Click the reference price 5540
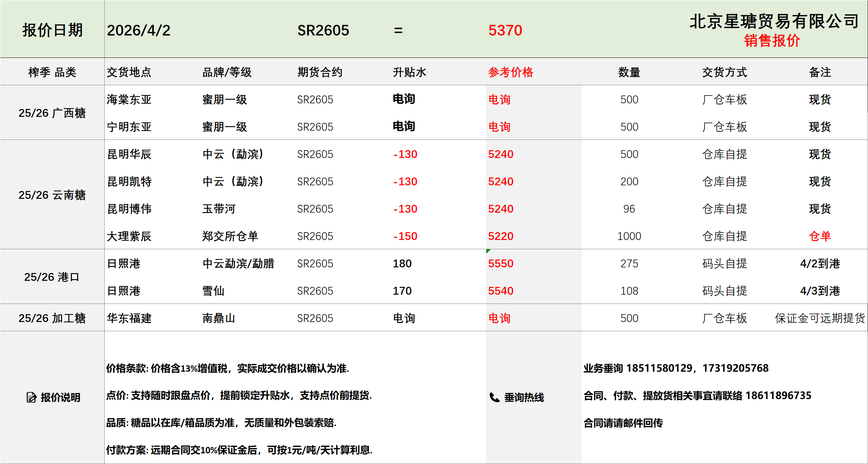The image size is (868, 464). coord(501,291)
